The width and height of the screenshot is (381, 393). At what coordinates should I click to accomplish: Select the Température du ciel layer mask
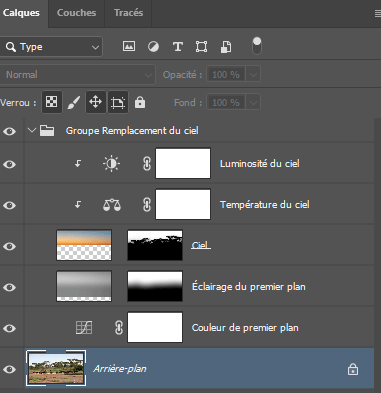click(183, 204)
